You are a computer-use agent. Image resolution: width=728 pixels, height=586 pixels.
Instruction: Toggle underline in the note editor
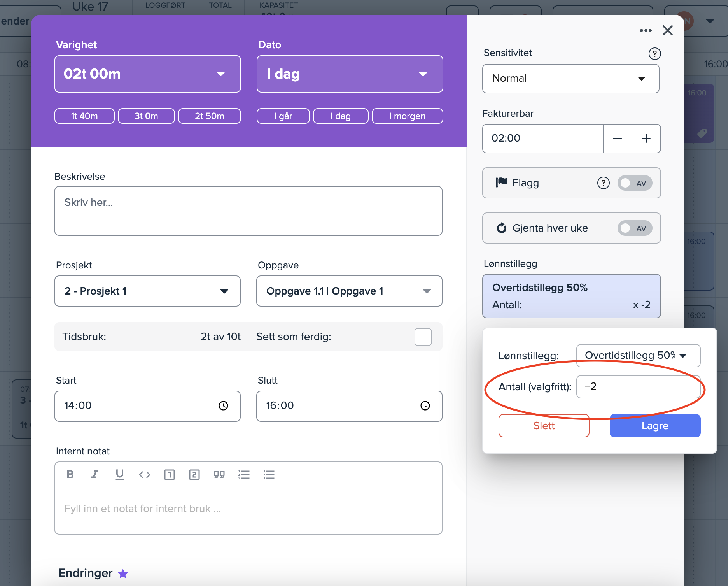point(119,474)
